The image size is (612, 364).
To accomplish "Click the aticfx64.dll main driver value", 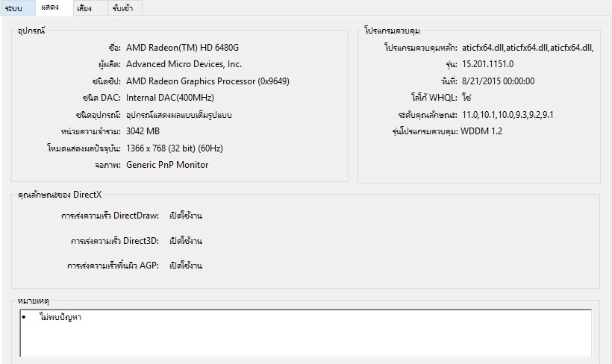I will (x=528, y=48).
